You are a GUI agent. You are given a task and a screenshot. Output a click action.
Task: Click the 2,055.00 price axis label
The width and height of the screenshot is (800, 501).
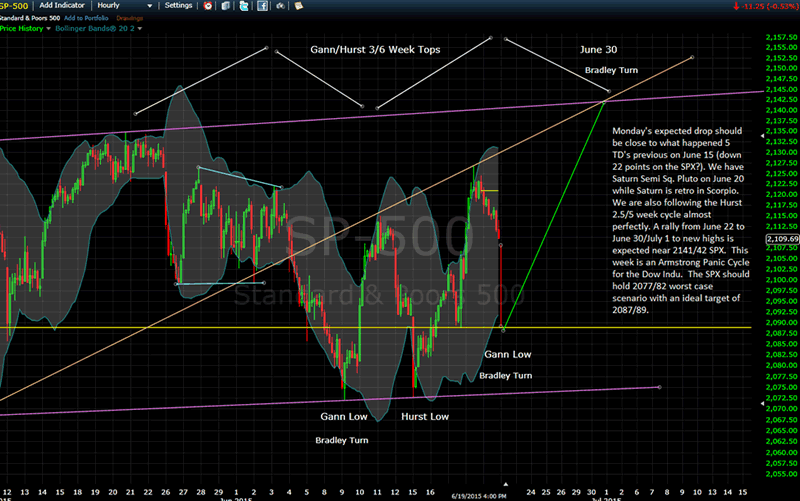coord(782,474)
